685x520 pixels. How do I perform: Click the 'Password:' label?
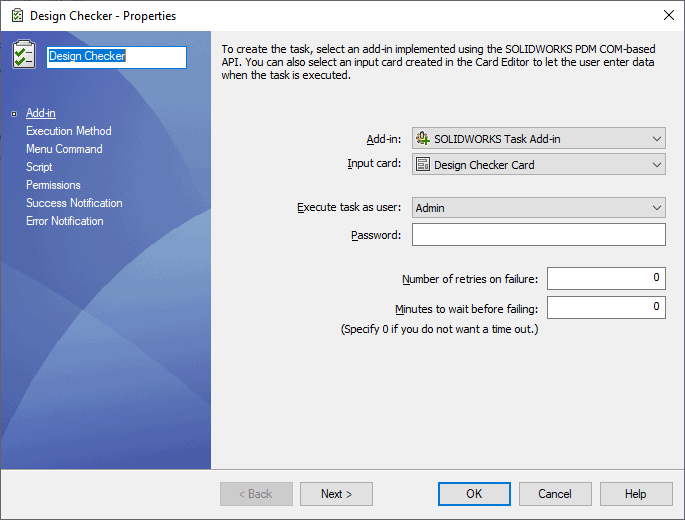(376, 235)
